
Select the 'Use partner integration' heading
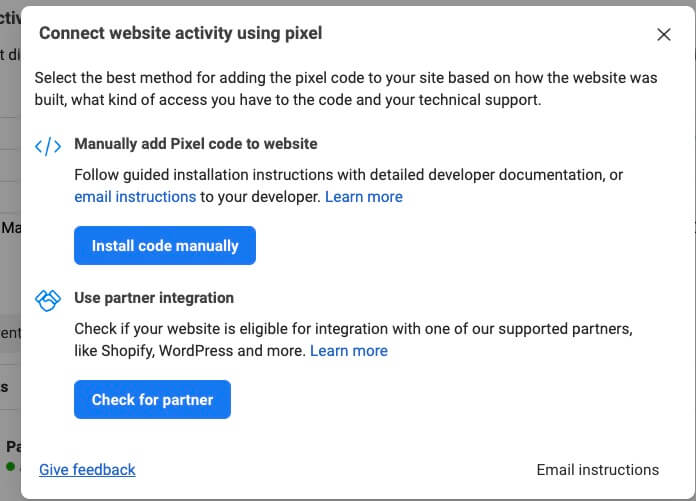pyautogui.click(x=154, y=298)
